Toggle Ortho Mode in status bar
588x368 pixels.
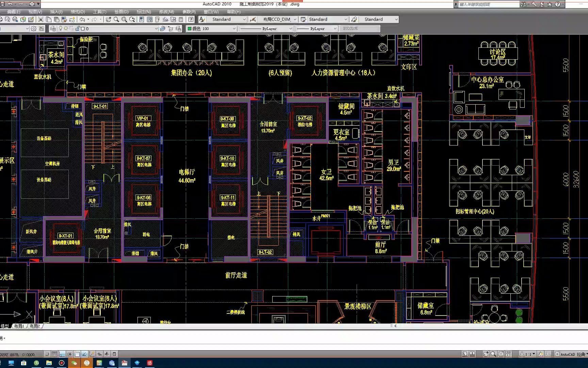pyautogui.click(x=62, y=354)
